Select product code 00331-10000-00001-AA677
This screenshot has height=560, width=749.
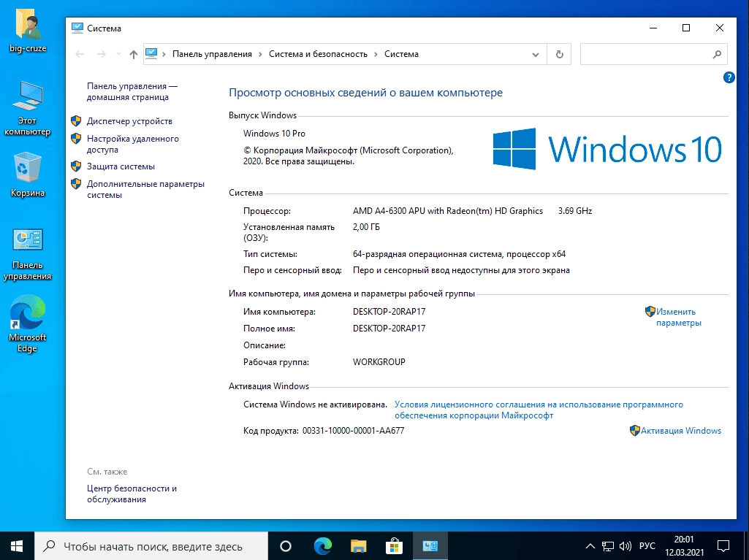pos(354,431)
